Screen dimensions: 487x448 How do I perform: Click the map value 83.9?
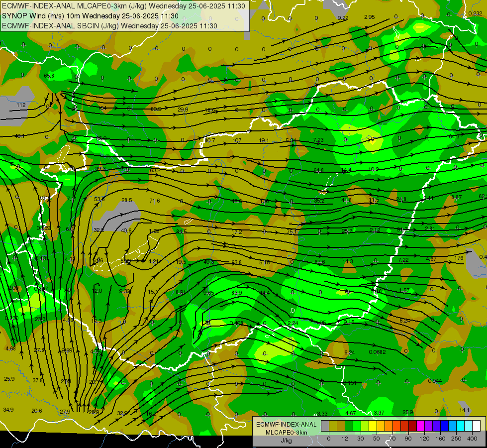pos(237,293)
